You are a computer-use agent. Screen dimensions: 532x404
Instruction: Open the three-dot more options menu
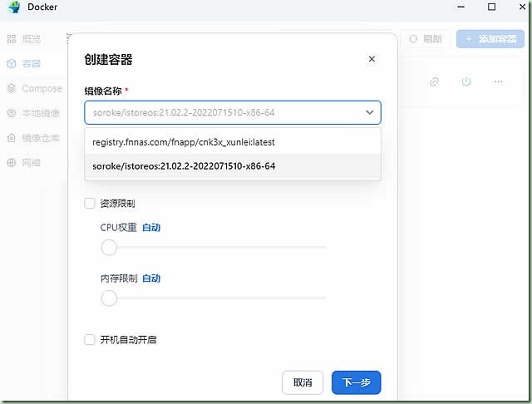[498, 81]
